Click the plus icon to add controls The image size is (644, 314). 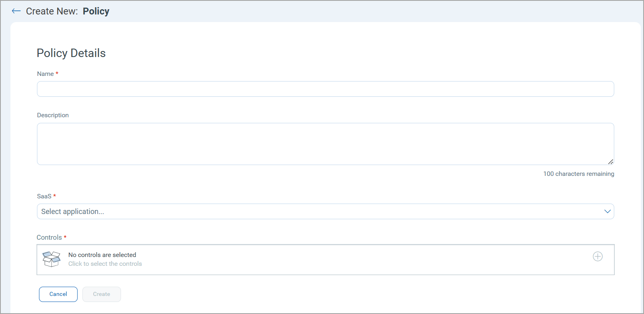coord(598,257)
